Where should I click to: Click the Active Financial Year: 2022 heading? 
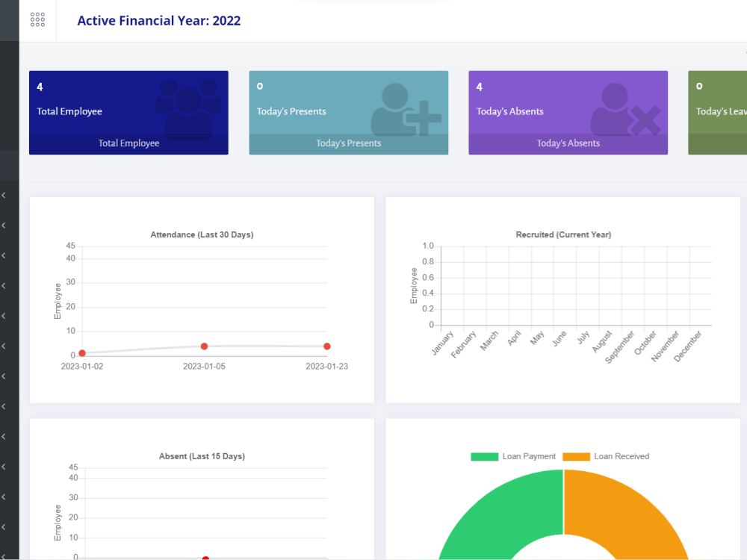[x=159, y=21]
